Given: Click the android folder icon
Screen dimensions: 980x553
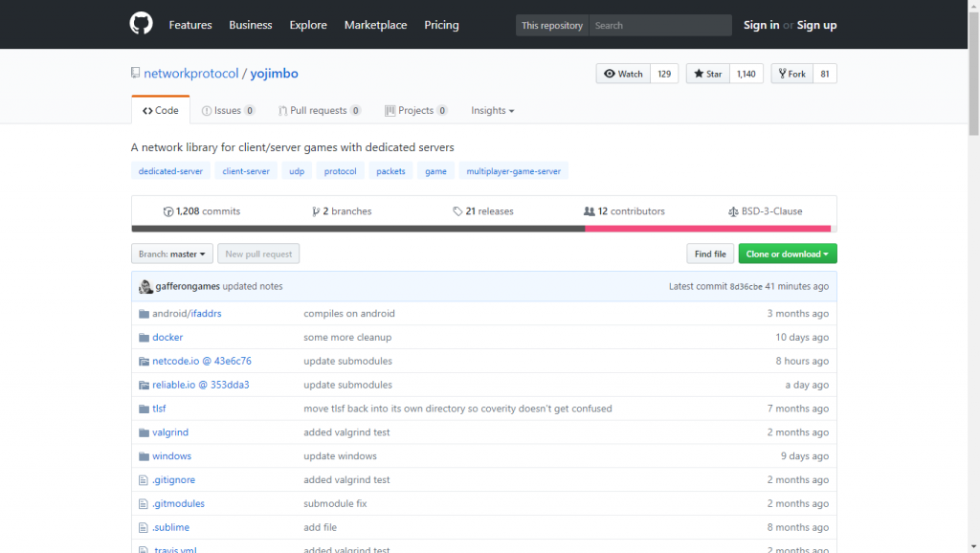Looking at the screenshot, I should (x=144, y=314).
